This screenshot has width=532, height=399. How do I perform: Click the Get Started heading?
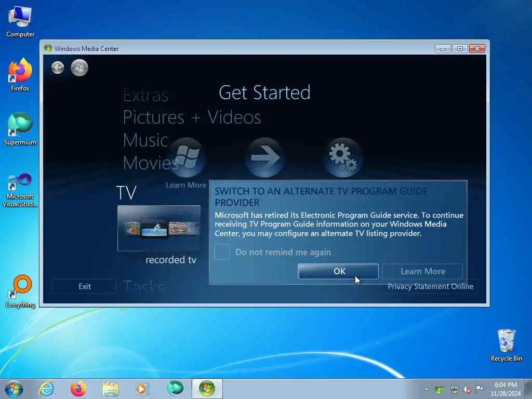click(x=264, y=92)
